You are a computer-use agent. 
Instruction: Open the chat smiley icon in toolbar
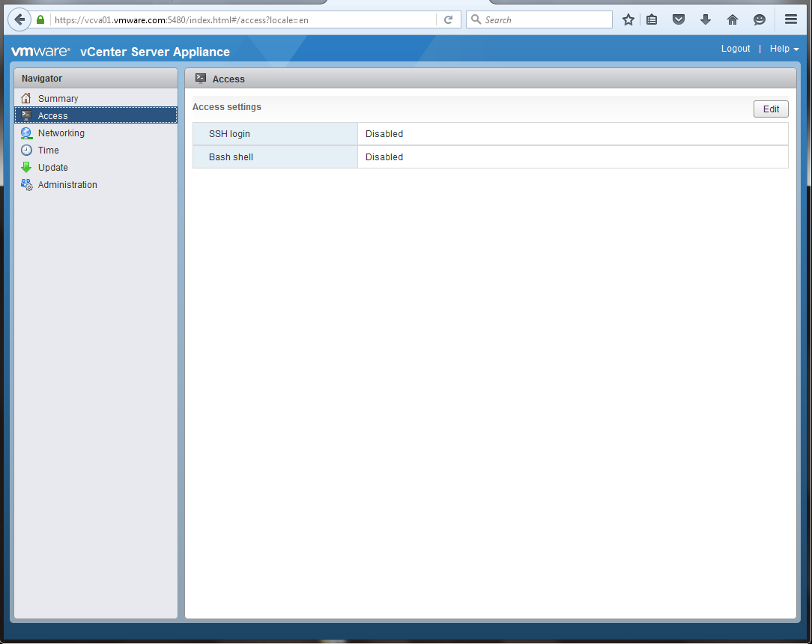pyautogui.click(x=759, y=19)
